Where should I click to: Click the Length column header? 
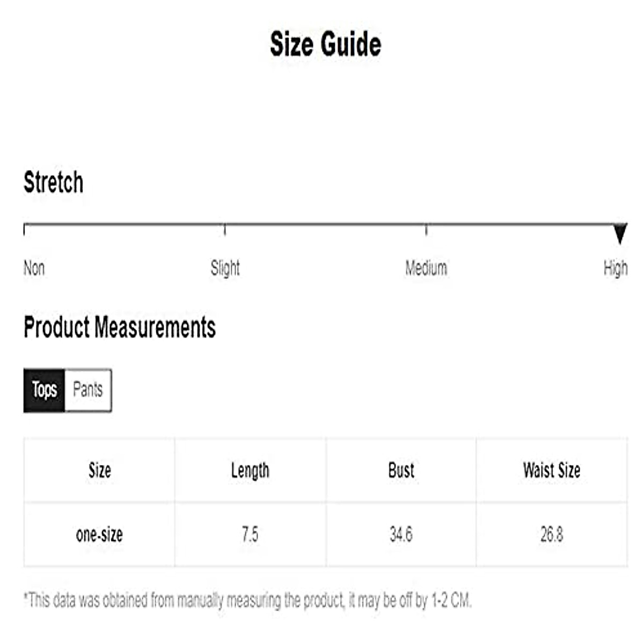coord(250,471)
